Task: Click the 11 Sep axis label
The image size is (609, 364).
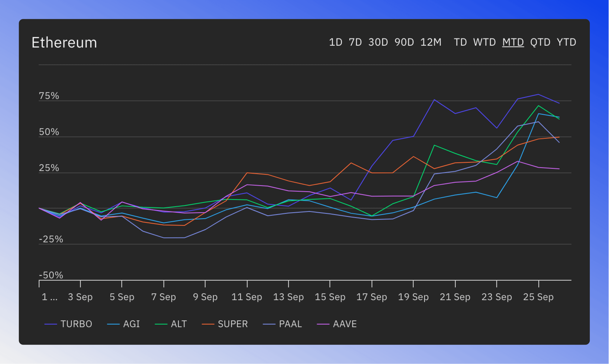Action: tap(247, 297)
